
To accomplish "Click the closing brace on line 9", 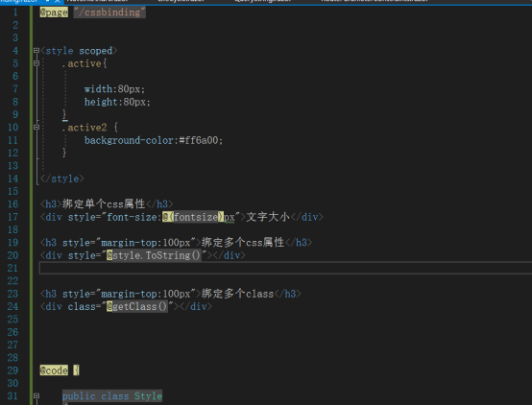I will click(x=64, y=114).
